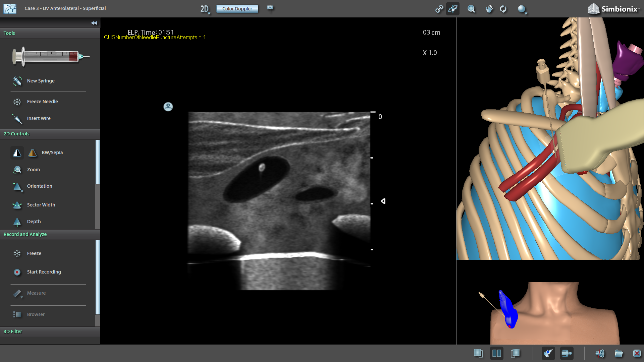
Task: Click the New Syringe label
Action: tap(41, 81)
